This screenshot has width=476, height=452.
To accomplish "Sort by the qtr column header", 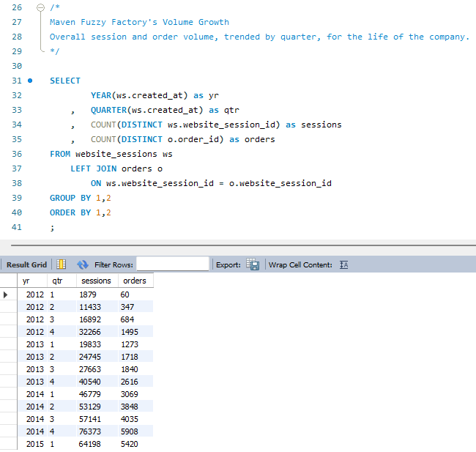I will tap(62, 281).
